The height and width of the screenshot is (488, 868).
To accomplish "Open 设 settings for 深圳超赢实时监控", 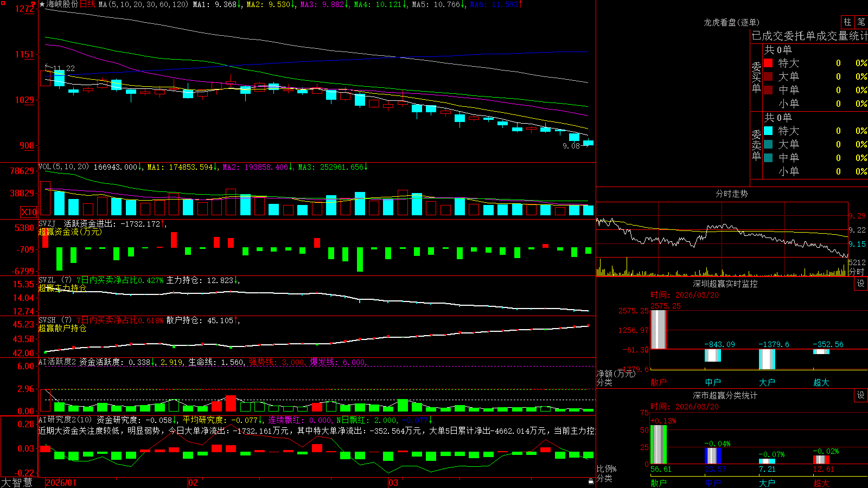I will (x=861, y=284).
